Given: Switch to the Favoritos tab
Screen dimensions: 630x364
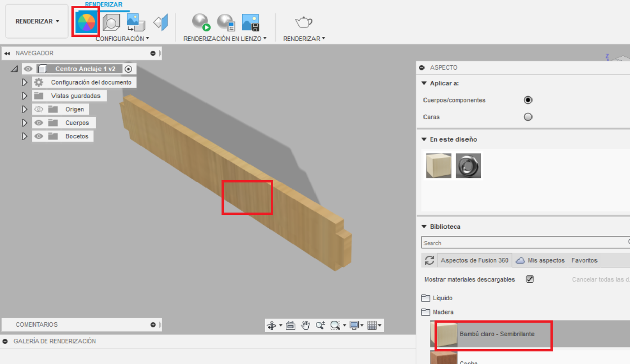Looking at the screenshot, I should [x=584, y=260].
